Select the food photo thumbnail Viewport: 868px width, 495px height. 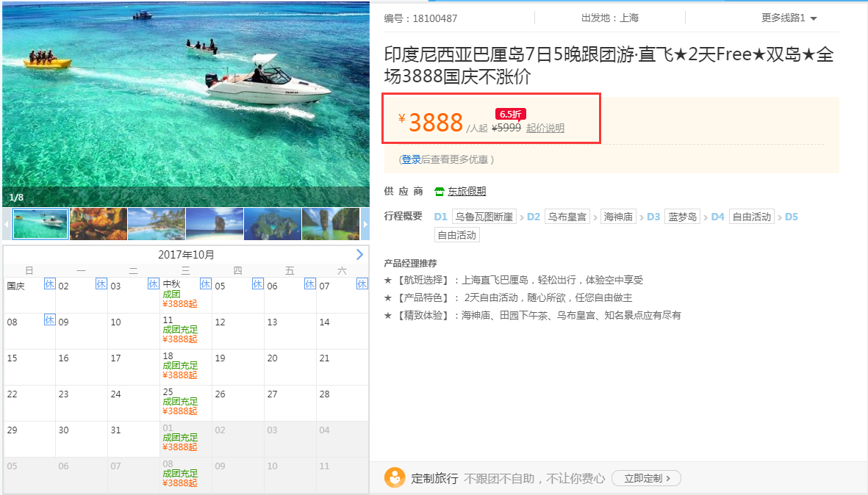pos(98,224)
